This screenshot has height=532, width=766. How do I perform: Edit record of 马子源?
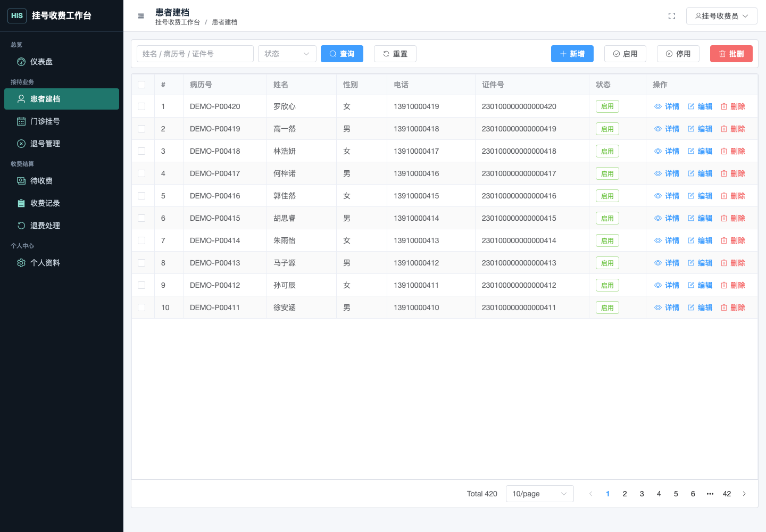[x=700, y=263]
